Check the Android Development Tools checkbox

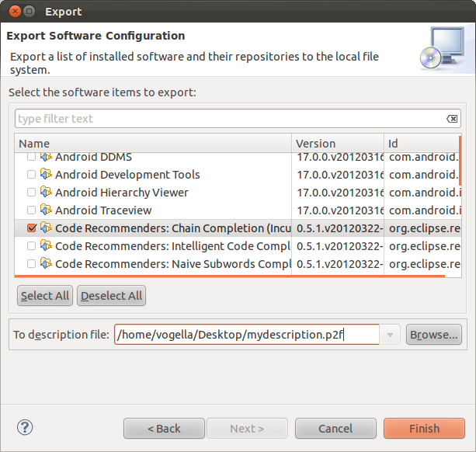(x=31, y=175)
